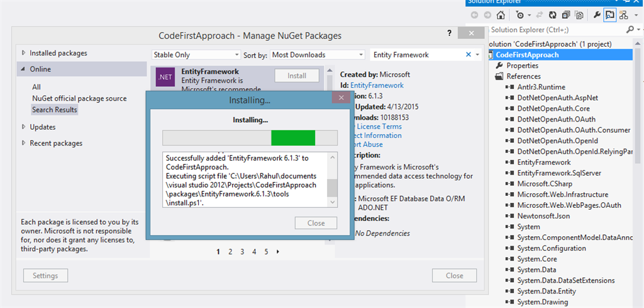Select Search Results entry
644x308 pixels.
(55, 110)
